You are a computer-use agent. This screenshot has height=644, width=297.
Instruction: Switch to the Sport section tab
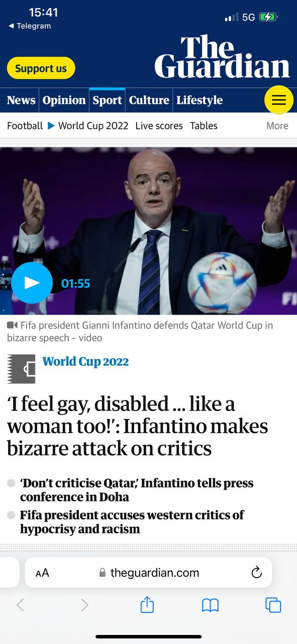(x=107, y=100)
